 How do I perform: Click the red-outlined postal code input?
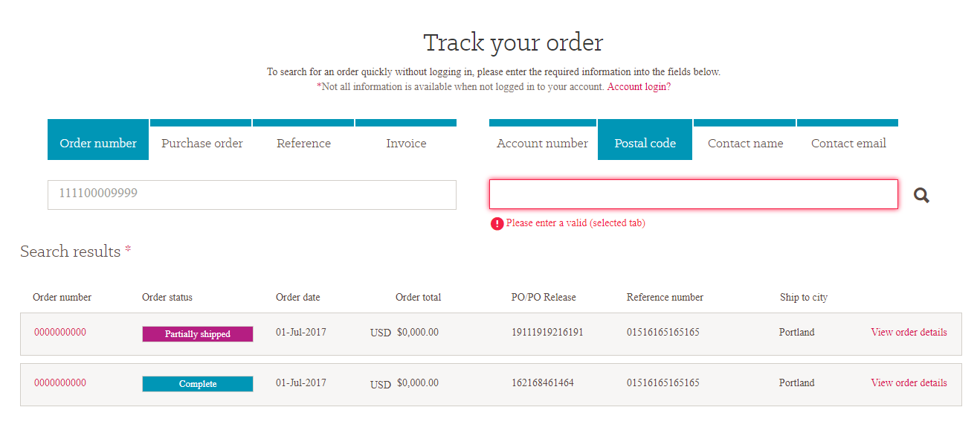(693, 194)
